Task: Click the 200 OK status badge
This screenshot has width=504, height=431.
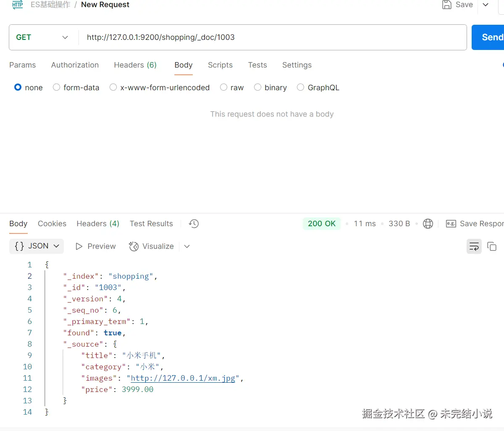Action: (322, 224)
